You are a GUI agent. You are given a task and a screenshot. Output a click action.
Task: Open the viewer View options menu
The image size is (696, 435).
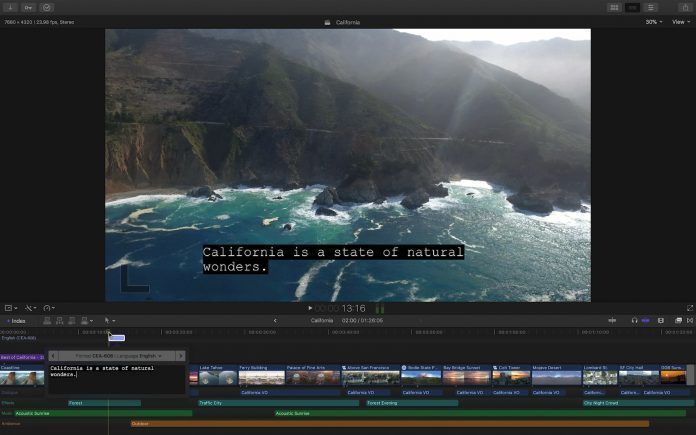[x=680, y=22]
